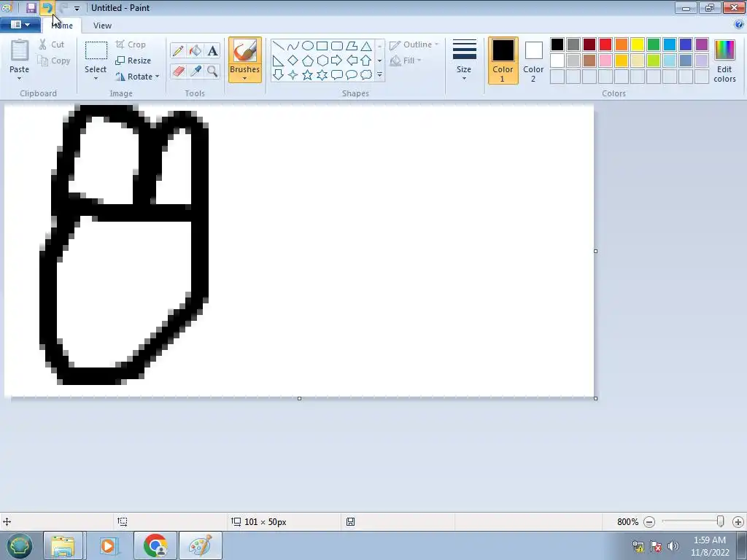Choose the Curve shape

tap(293, 46)
